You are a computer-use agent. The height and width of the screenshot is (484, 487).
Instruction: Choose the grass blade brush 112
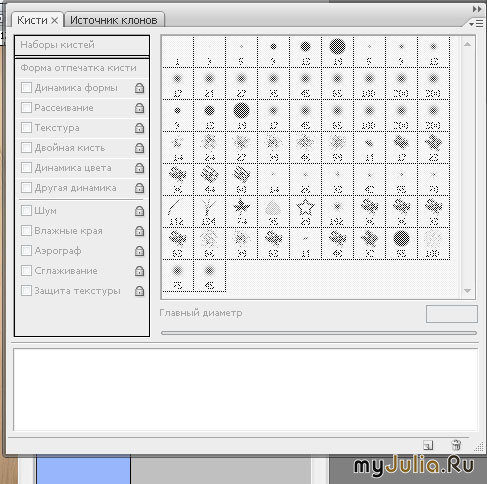[x=177, y=211]
